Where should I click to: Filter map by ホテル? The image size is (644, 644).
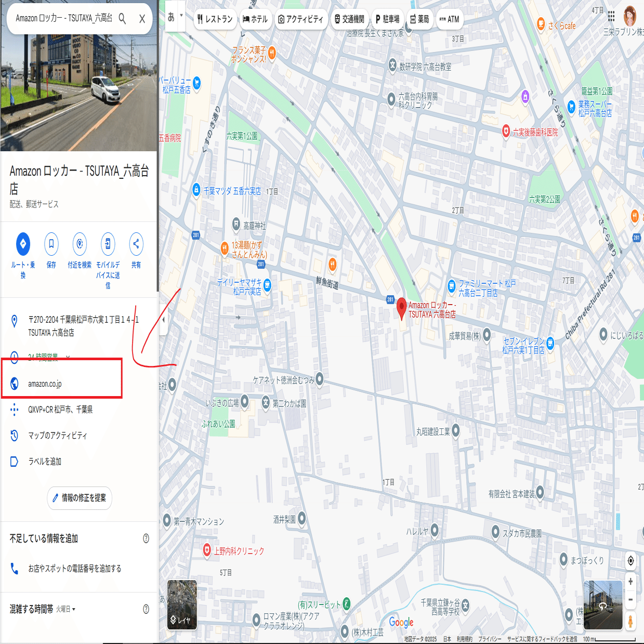click(x=255, y=19)
